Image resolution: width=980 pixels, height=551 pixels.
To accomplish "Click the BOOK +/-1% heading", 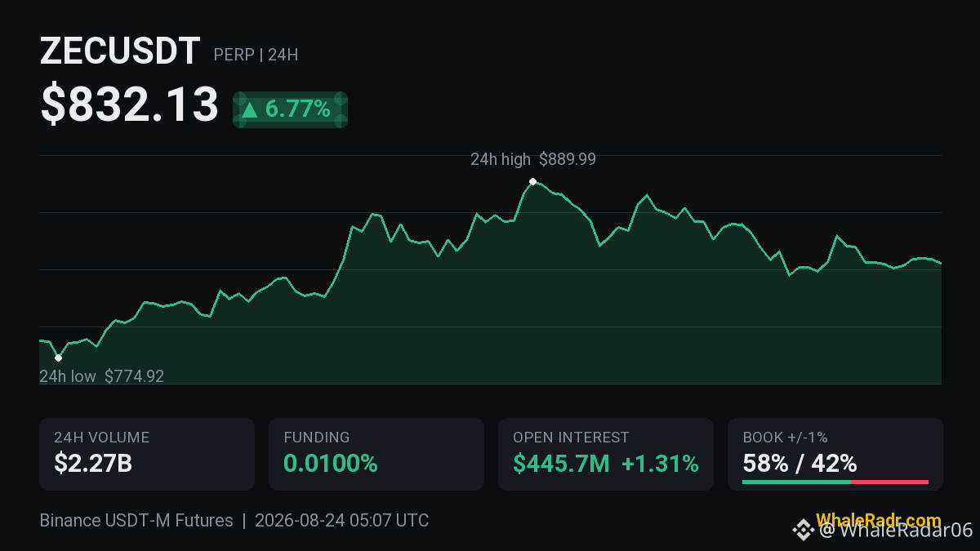I will (x=785, y=438).
